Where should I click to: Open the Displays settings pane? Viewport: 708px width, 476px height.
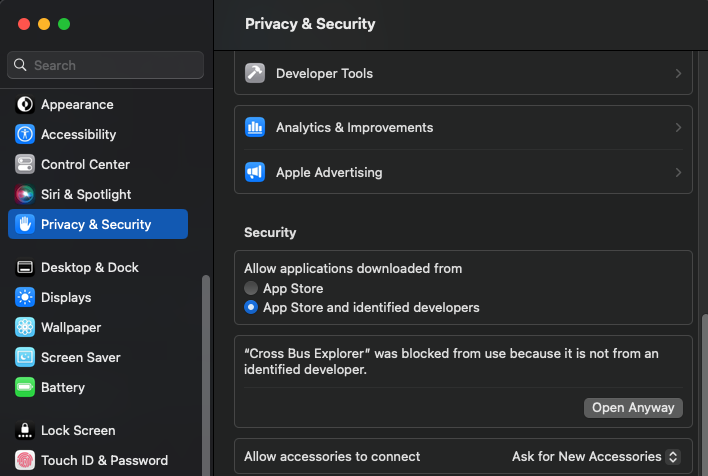tap(66, 297)
